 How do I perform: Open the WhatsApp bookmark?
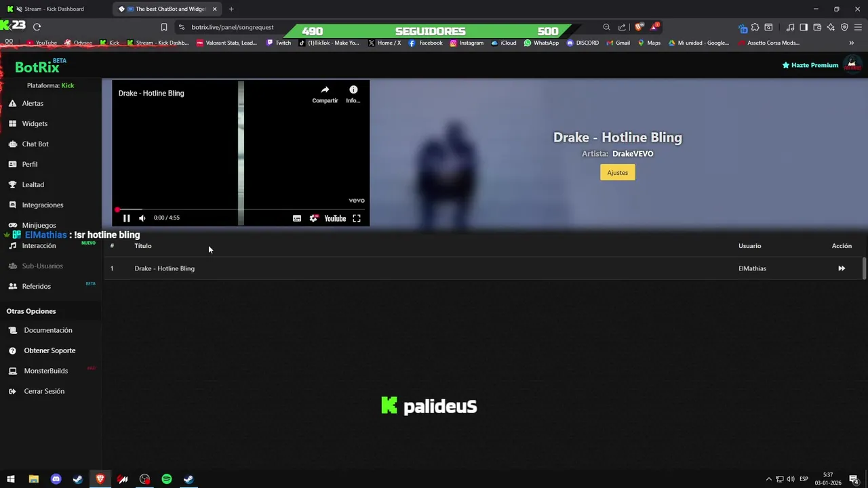pos(541,43)
